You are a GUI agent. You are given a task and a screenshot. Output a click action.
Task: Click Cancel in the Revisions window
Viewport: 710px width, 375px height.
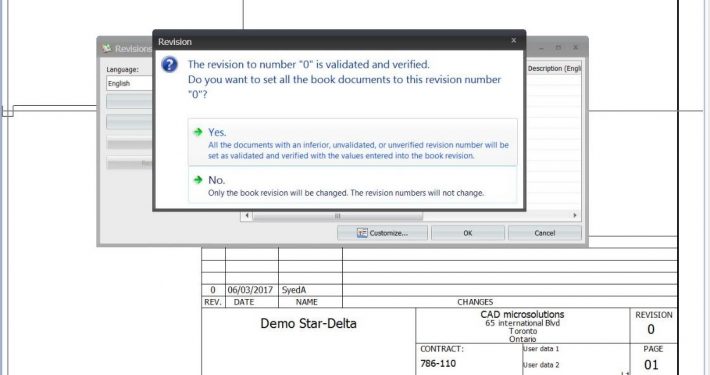tap(544, 233)
